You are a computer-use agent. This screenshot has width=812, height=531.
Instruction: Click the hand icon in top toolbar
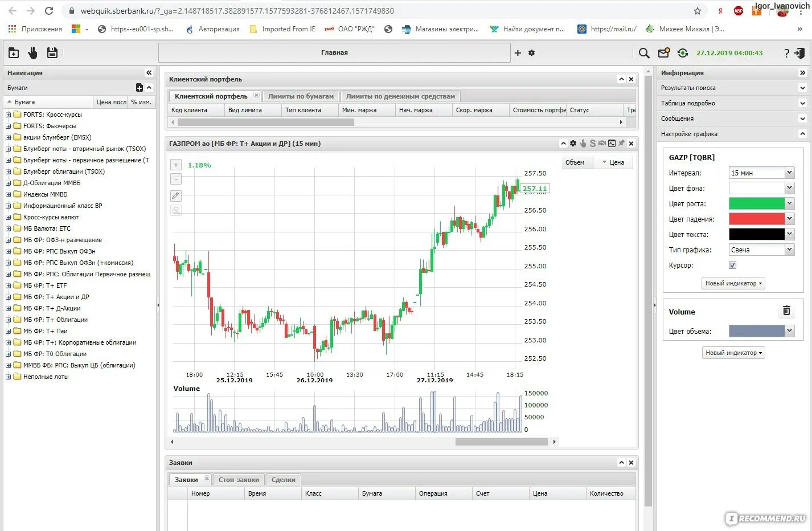tap(32, 53)
